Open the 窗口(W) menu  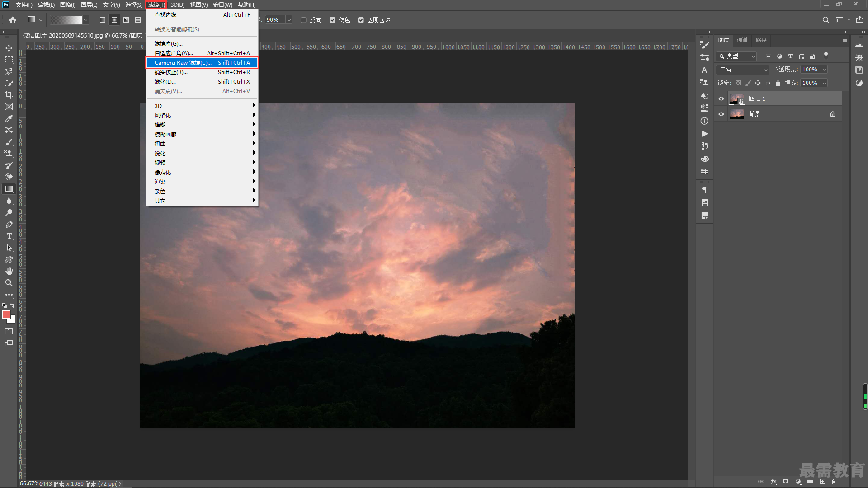[222, 5]
